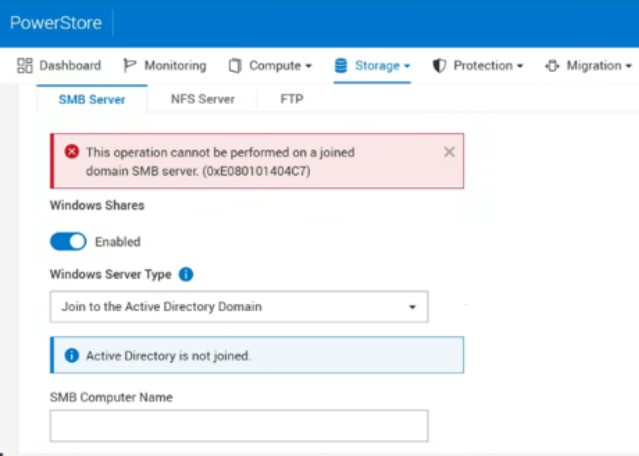The image size is (639, 456).
Task: Open the Windows Server Type dropdown
Action: 239,307
